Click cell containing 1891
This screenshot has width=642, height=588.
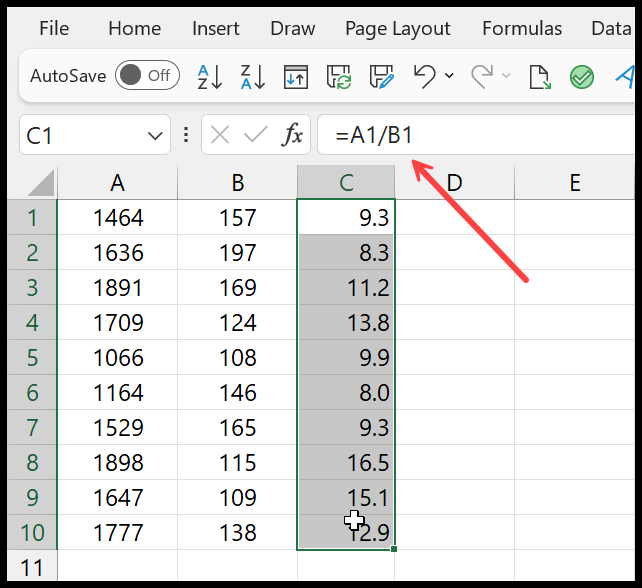(118, 287)
